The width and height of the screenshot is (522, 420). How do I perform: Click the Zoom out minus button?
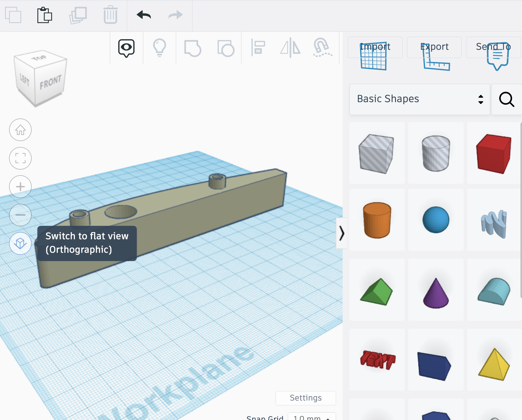pos(20,215)
